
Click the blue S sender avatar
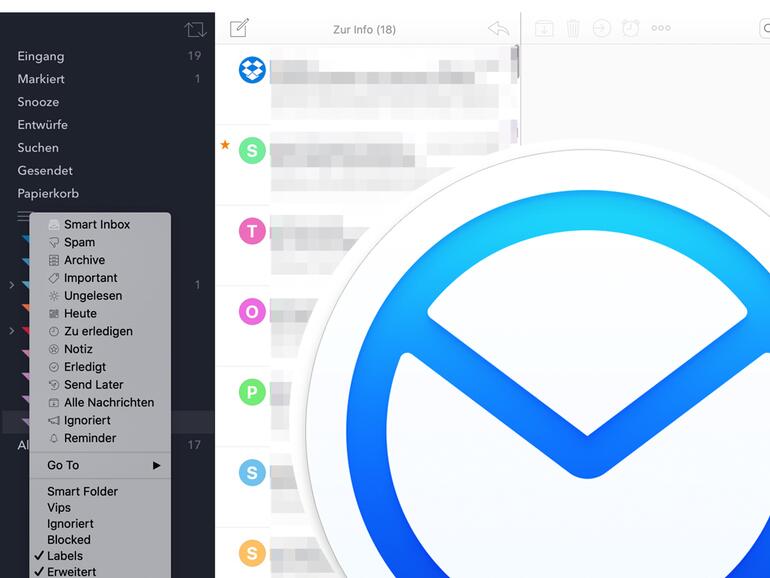pyautogui.click(x=252, y=472)
